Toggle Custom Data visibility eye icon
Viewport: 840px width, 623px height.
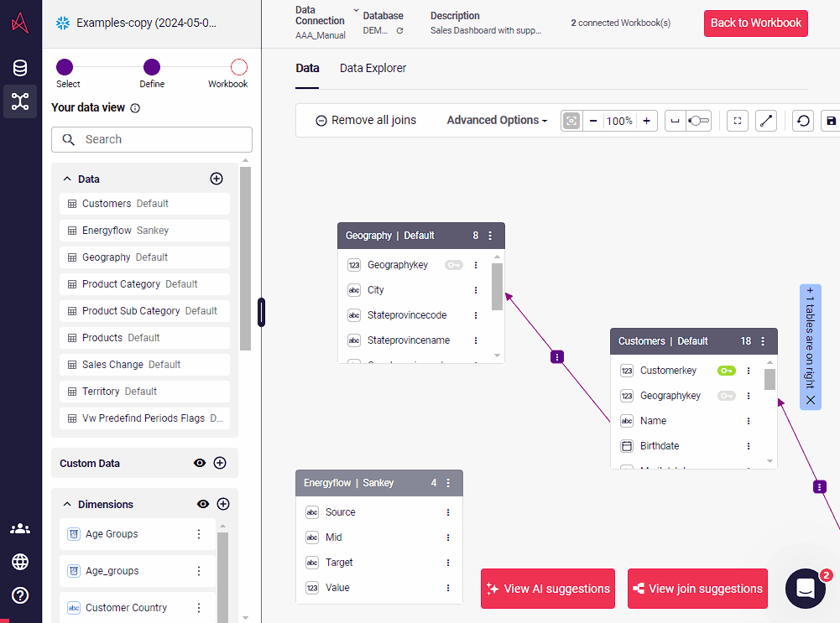pos(200,463)
